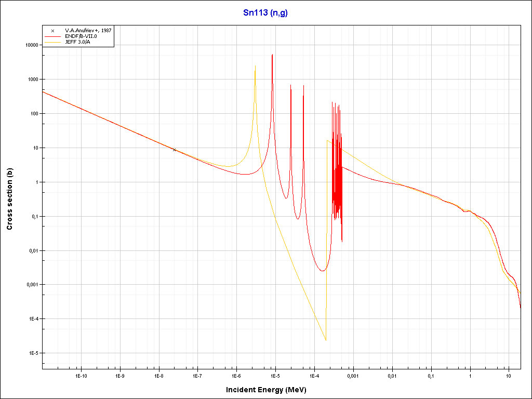Click the 0,001 tick label on the y-axis
The width and height of the screenshot is (532, 399).
point(31,285)
